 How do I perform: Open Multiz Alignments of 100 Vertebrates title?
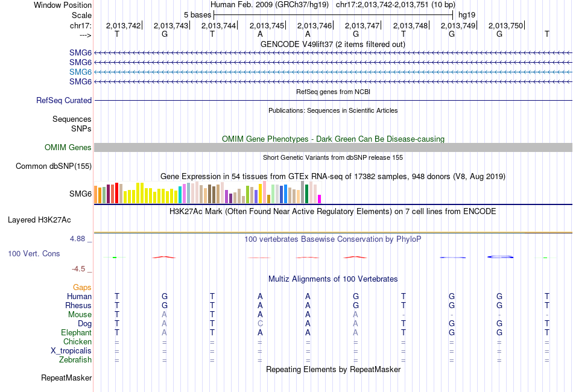[x=333, y=279]
